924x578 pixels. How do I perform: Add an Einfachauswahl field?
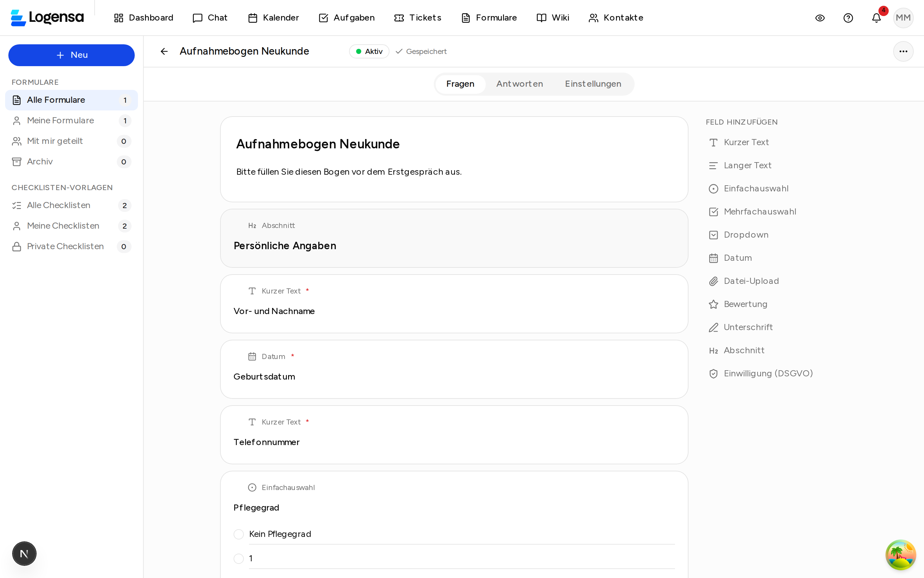[749, 188]
